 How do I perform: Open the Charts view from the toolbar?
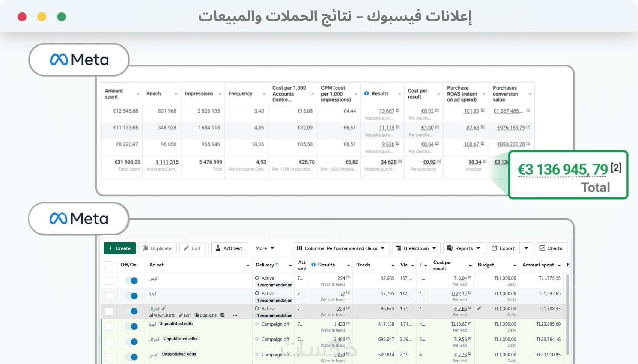[551, 248]
